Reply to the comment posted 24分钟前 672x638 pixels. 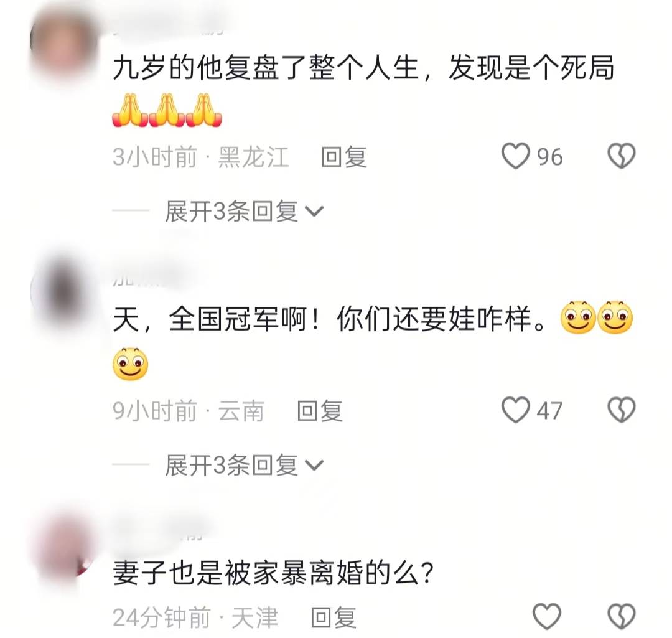click(333, 617)
